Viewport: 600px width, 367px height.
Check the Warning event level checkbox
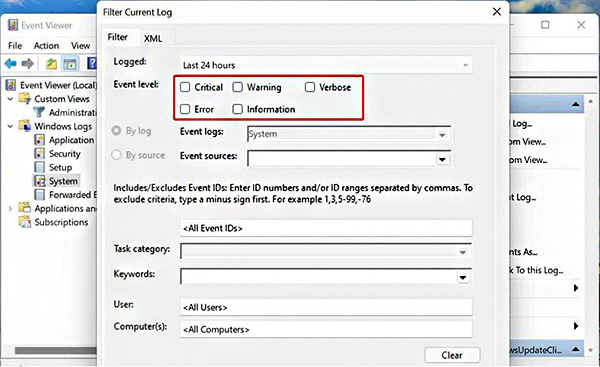238,87
